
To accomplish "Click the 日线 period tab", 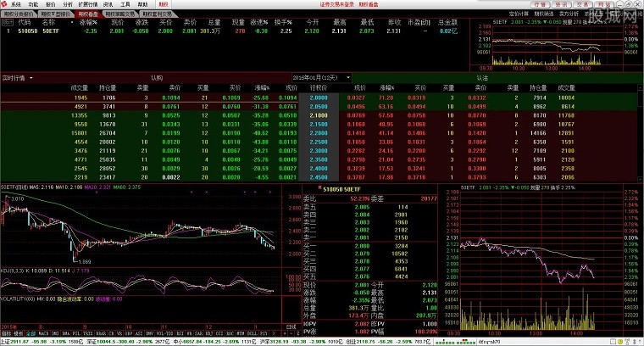I will [291, 327].
